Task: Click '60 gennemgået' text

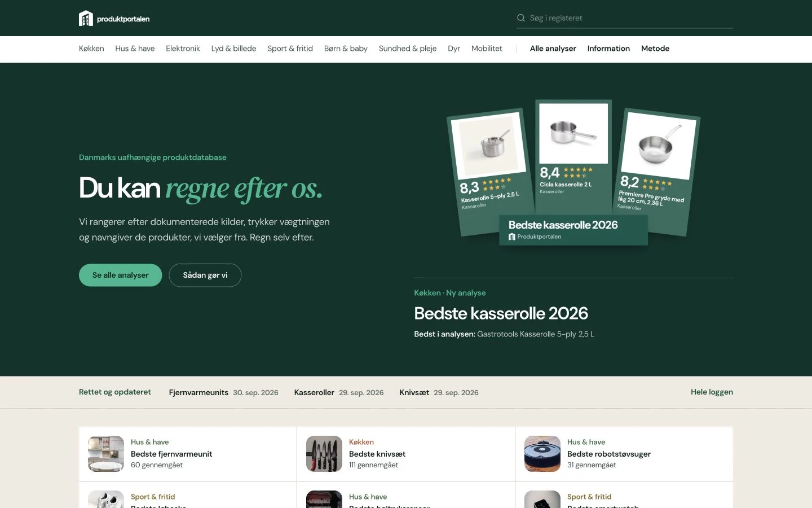Action: pyautogui.click(x=157, y=465)
